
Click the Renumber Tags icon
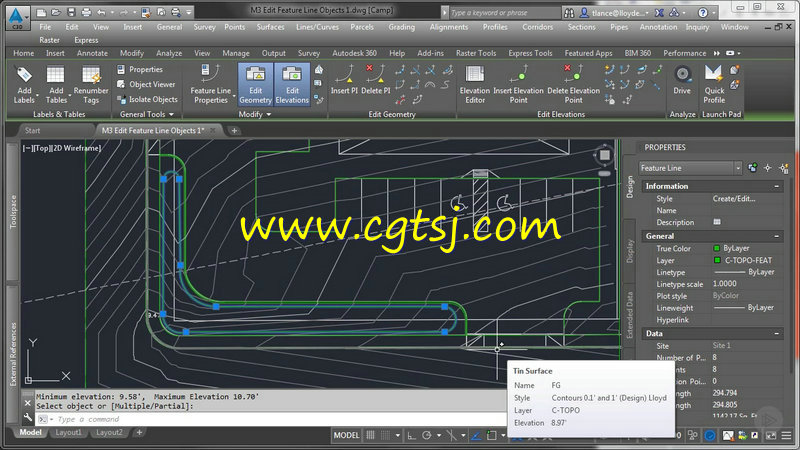(x=91, y=74)
